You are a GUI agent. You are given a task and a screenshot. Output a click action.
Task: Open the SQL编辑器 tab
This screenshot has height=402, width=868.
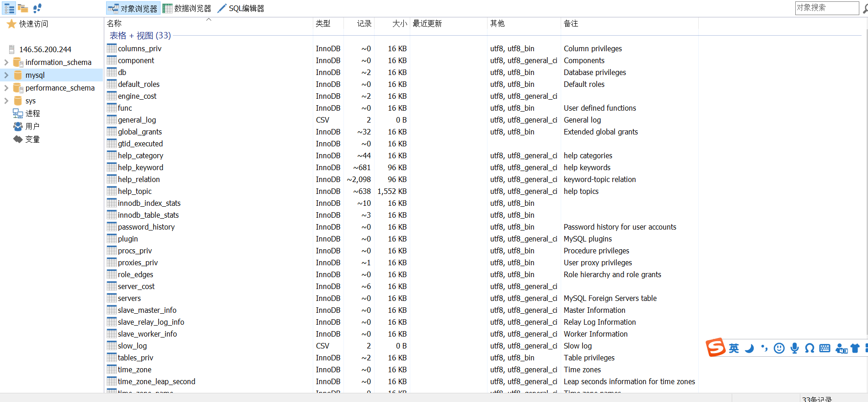coord(241,8)
